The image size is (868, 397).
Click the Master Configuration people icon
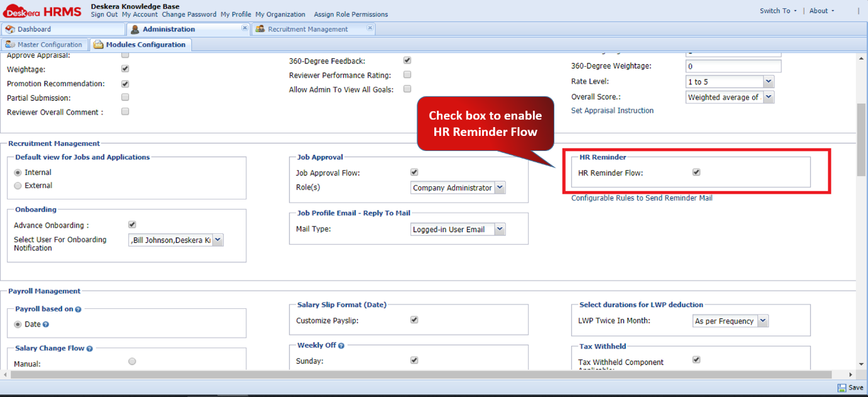click(x=10, y=44)
